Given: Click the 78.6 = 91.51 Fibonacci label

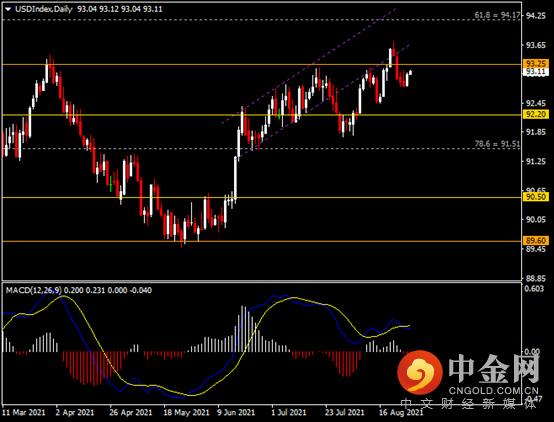Looking at the screenshot, I should [497, 144].
